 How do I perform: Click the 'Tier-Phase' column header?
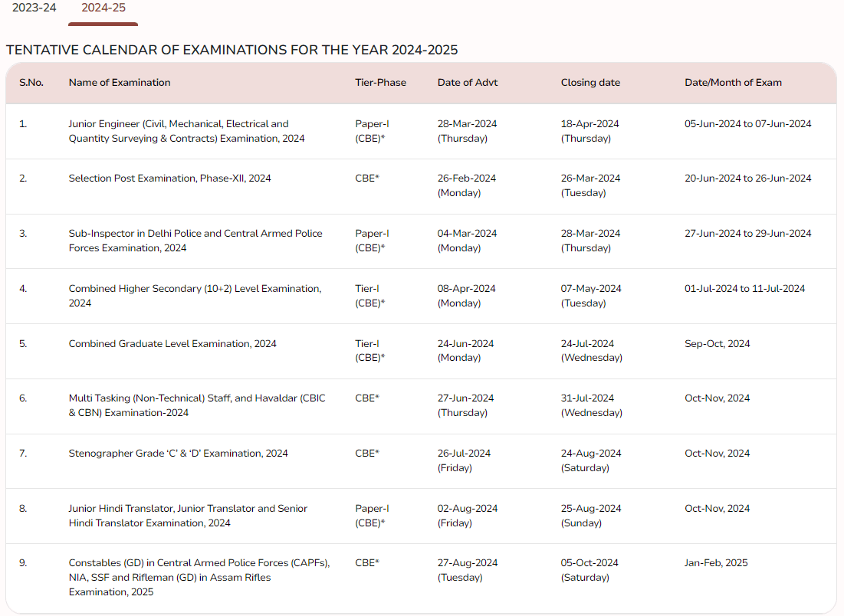coord(380,83)
